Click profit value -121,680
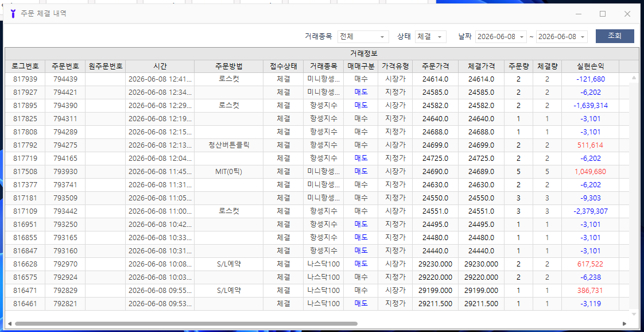The width and height of the screenshot is (644, 332). (590, 79)
